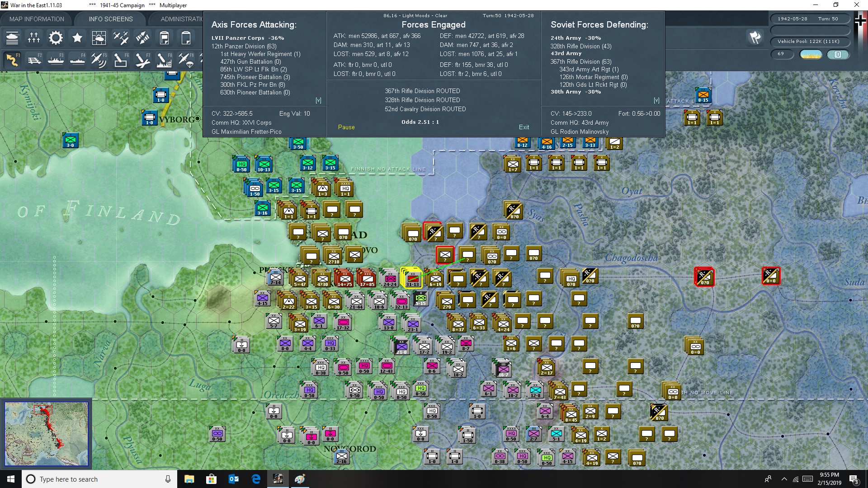868x488 pixels.
Task: Expand Axis forces list [v] toggle
Action: point(318,100)
